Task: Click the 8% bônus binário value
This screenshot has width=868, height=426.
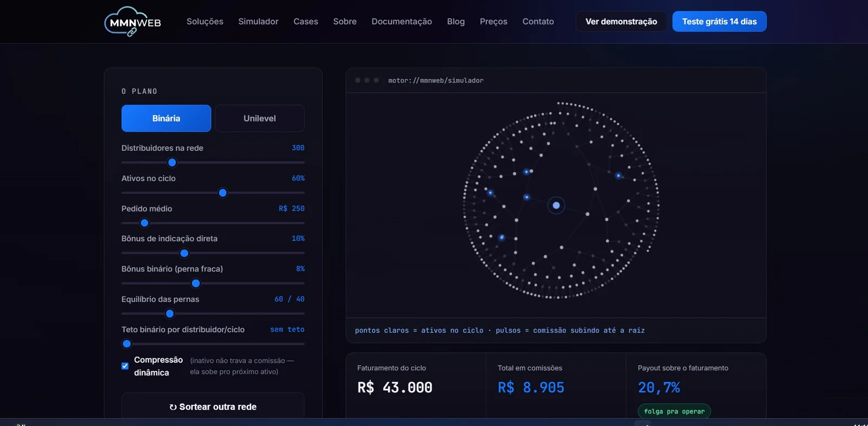Action: (301, 269)
